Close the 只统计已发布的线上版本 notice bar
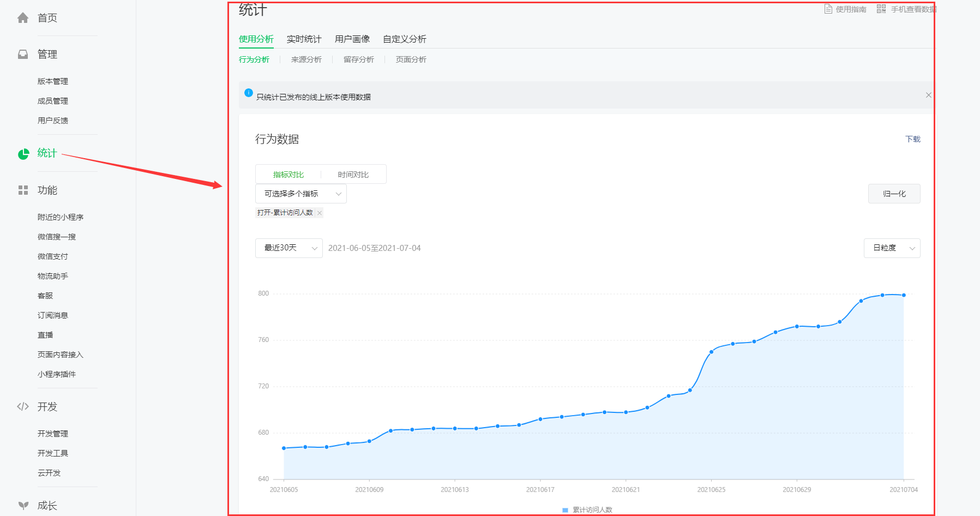The width and height of the screenshot is (980, 516). [929, 95]
